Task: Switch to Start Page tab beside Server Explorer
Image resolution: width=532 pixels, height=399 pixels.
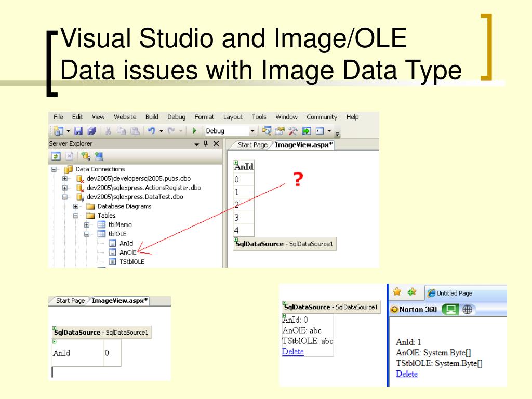Action: coord(252,145)
